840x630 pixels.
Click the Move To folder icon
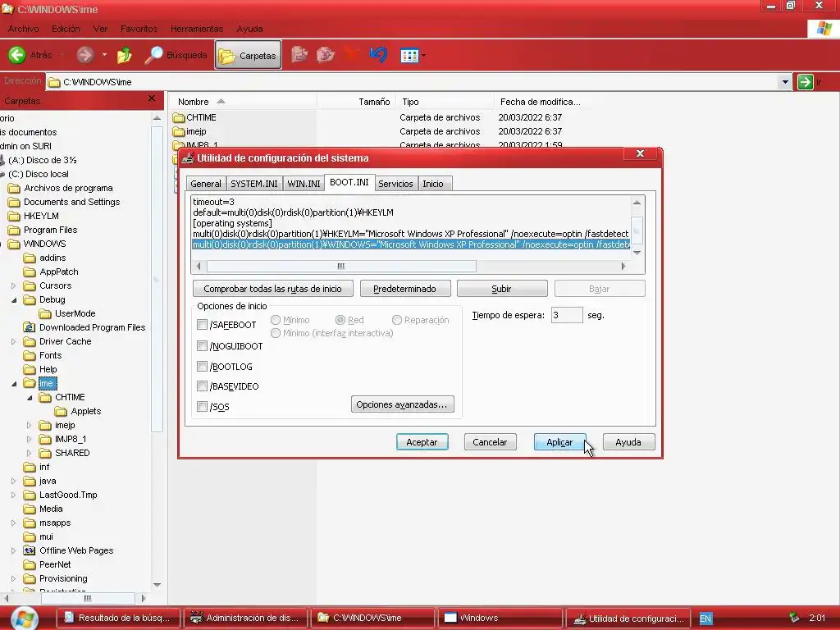click(x=299, y=55)
